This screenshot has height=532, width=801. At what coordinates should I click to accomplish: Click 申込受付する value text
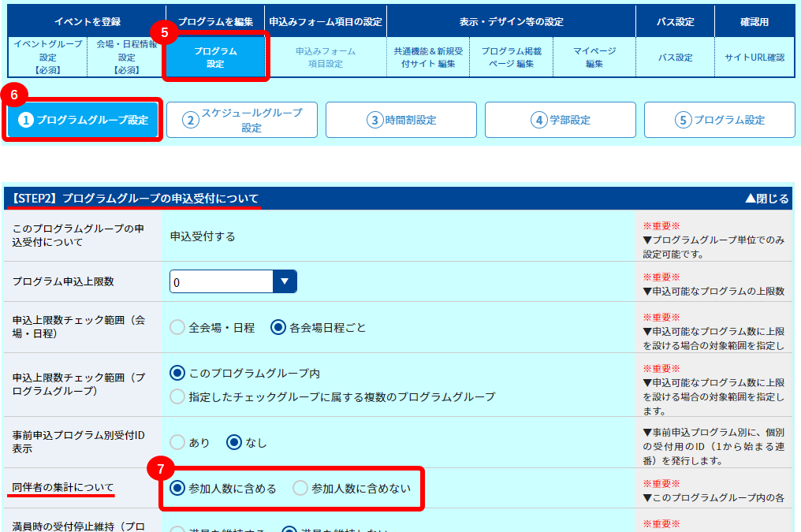point(203,236)
